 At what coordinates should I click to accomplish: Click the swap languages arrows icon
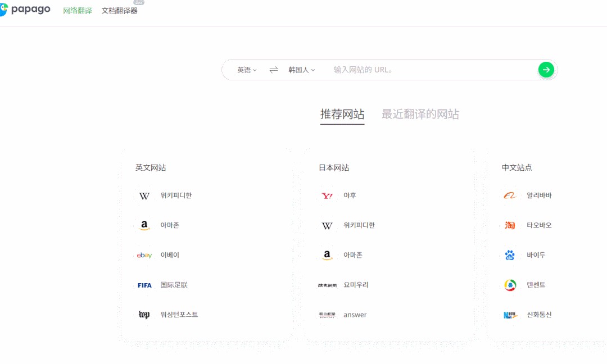click(x=274, y=70)
